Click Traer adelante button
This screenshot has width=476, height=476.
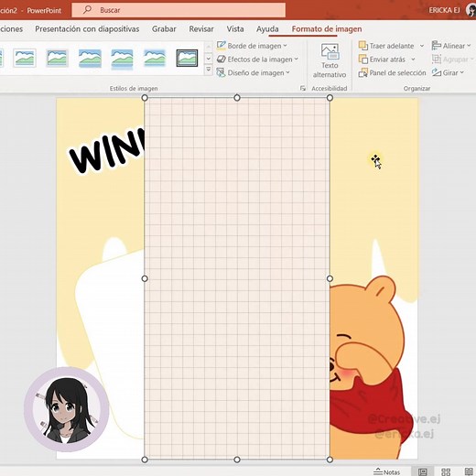pyautogui.click(x=386, y=46)
